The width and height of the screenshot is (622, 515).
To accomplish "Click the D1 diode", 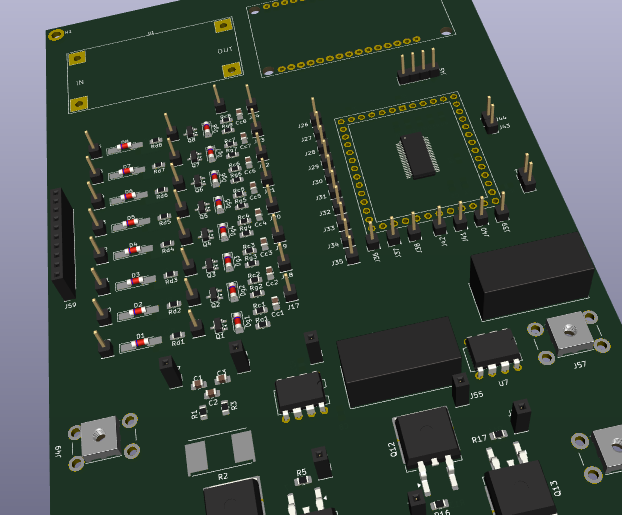I will tap(141, 343).
